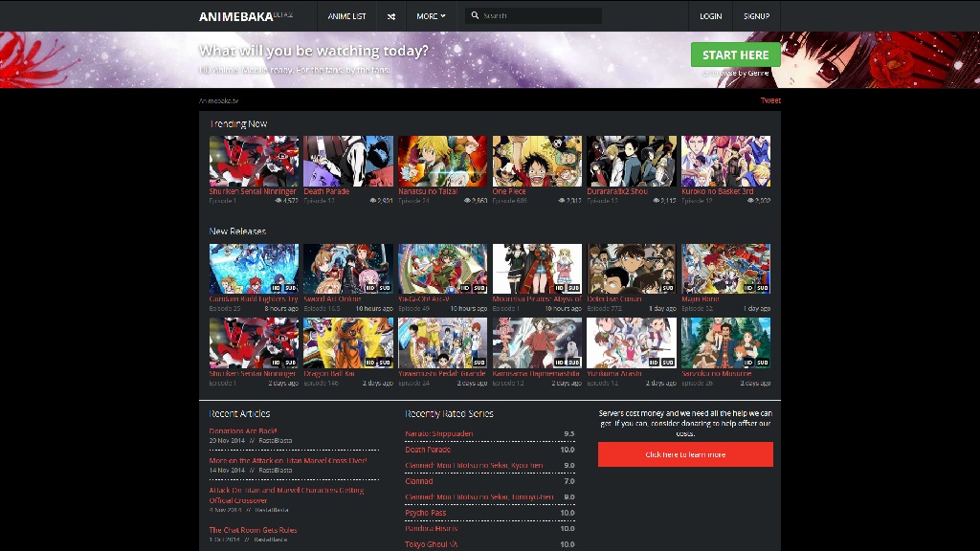Open the Yowamushi Pedal Grande thumbnail
This screenshot has width=980, height=551.
tap(442, 343)
